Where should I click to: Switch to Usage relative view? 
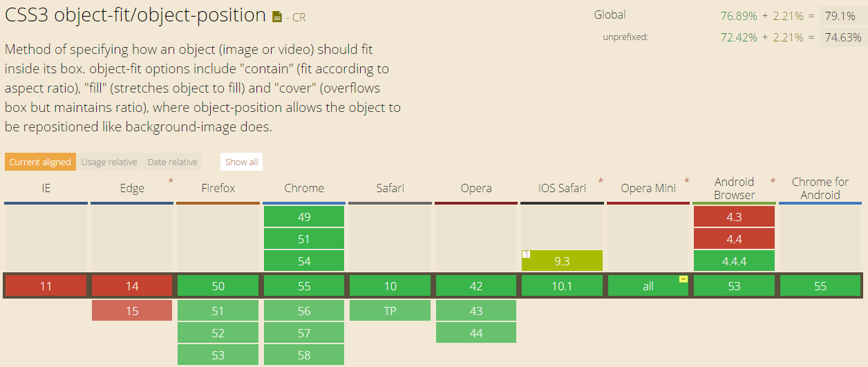pos(109,162)
